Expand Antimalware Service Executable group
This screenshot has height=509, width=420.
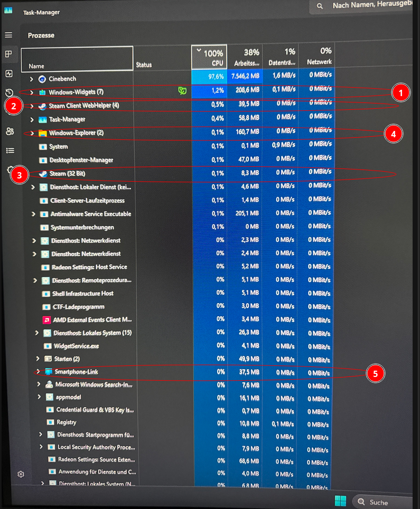[33, 214]
